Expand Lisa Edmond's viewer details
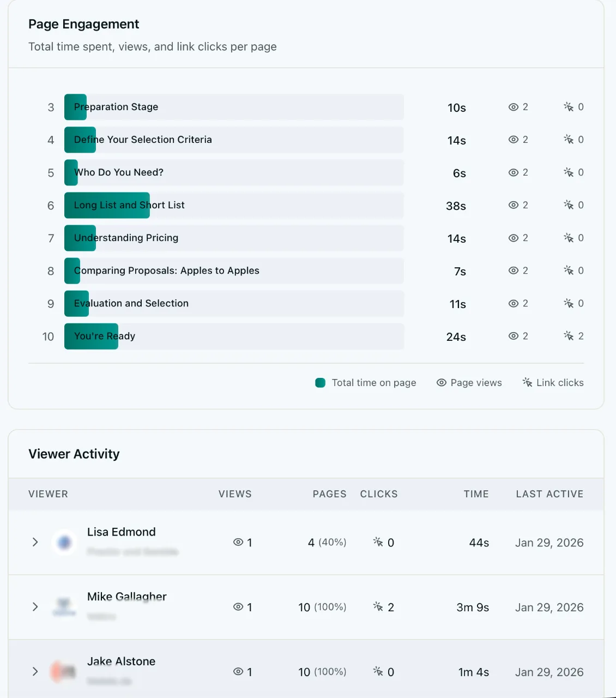 (35, 542)
